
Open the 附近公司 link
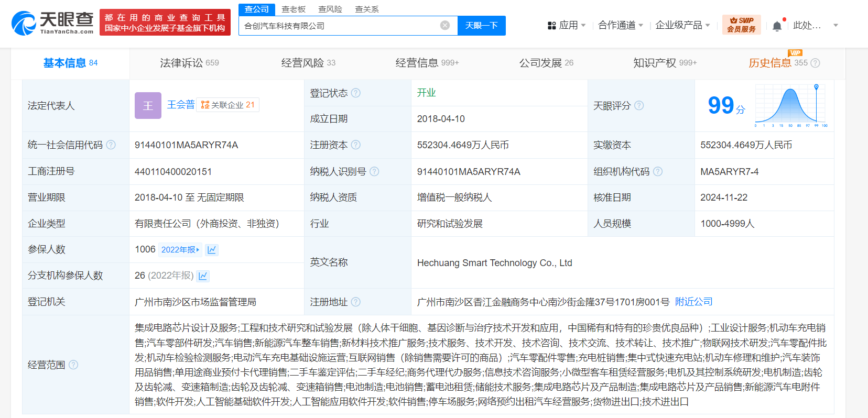point(693,302)
